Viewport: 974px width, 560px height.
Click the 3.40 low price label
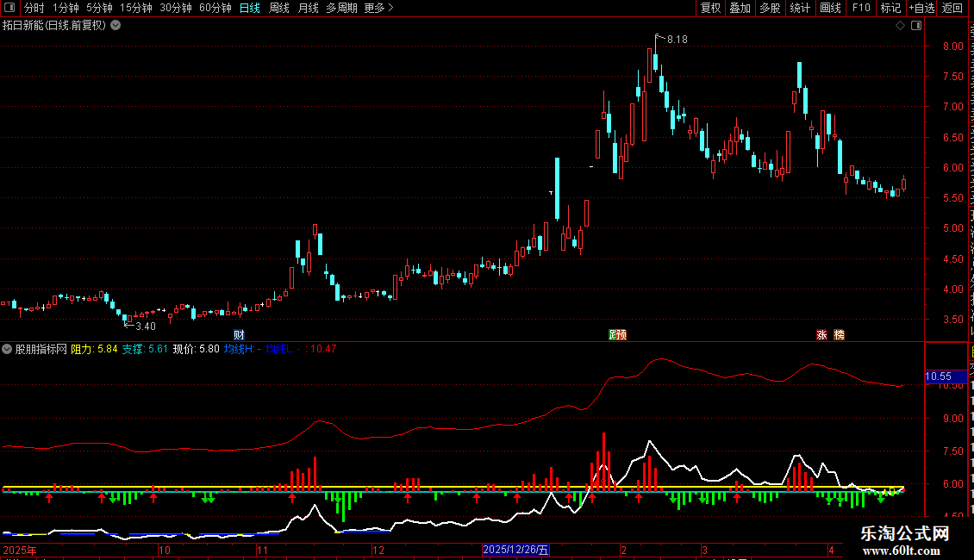tap(146, 327)
